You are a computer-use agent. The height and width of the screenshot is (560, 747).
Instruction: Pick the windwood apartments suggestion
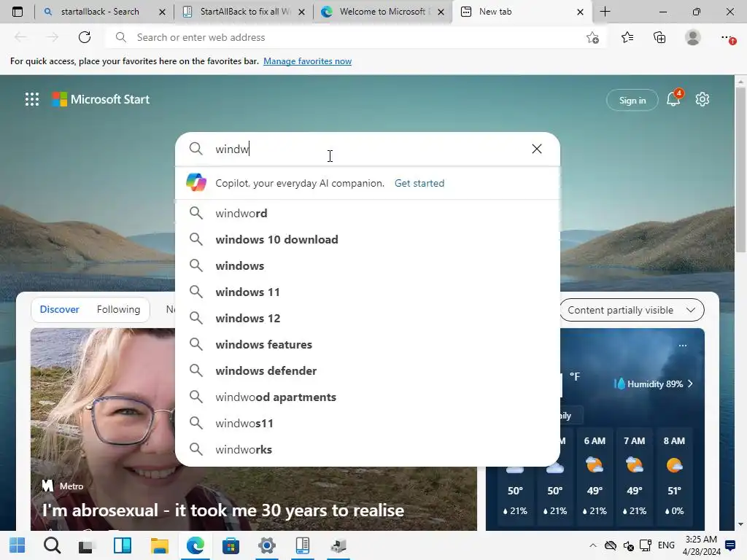coord(368,397)
